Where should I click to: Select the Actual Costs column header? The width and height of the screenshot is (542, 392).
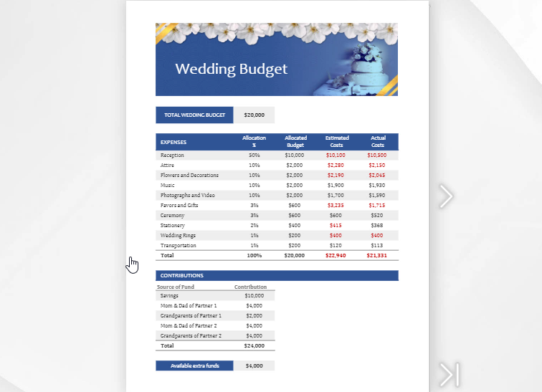coord(377,141)
